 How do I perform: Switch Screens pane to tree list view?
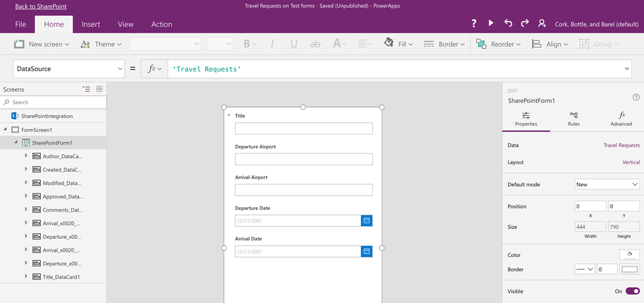86,89
